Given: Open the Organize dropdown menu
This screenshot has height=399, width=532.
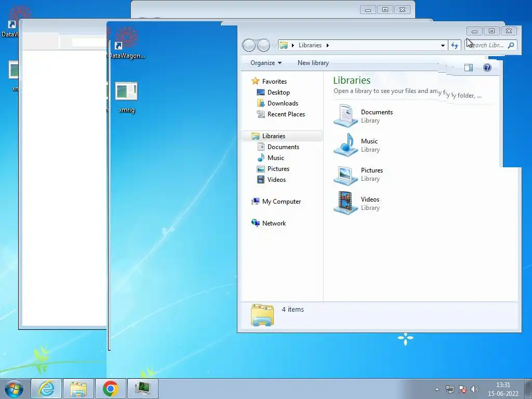Looking at the screenshot, I should pyautogui.click(x=266, y=63).
